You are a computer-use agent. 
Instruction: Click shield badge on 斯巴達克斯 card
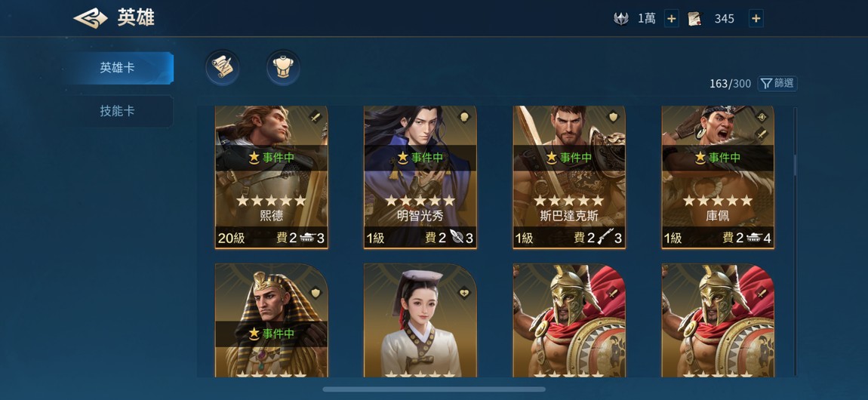(x=613, y=117)
